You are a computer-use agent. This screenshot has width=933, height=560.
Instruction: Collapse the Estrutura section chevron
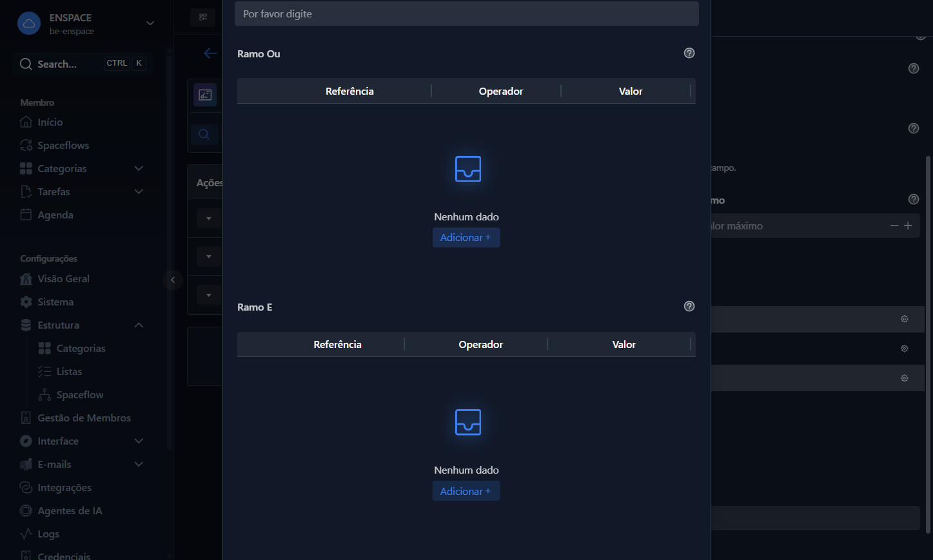pos(139,325)
